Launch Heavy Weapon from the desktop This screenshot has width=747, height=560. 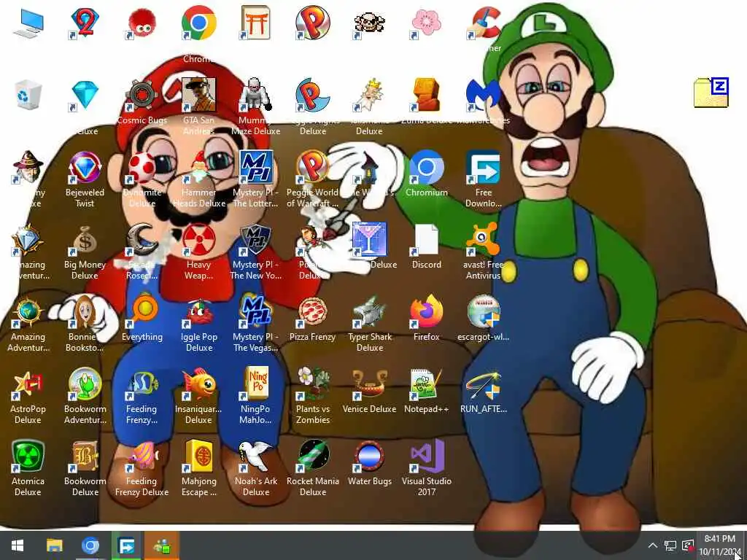(198, 252)
